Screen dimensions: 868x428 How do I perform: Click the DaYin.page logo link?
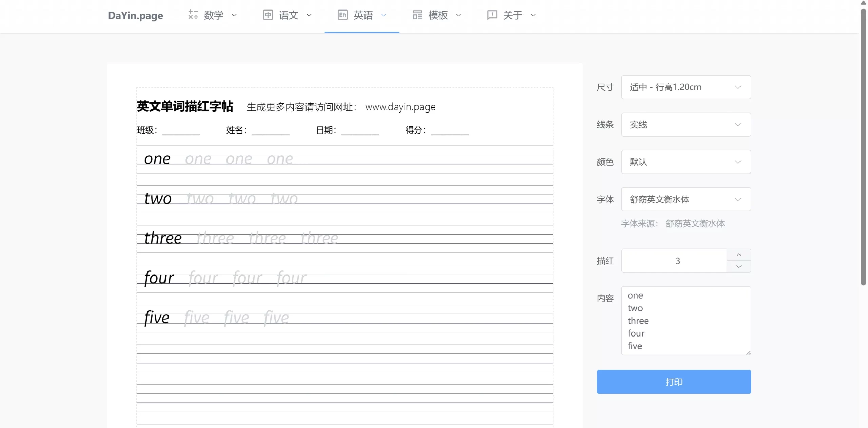point(135,15)
